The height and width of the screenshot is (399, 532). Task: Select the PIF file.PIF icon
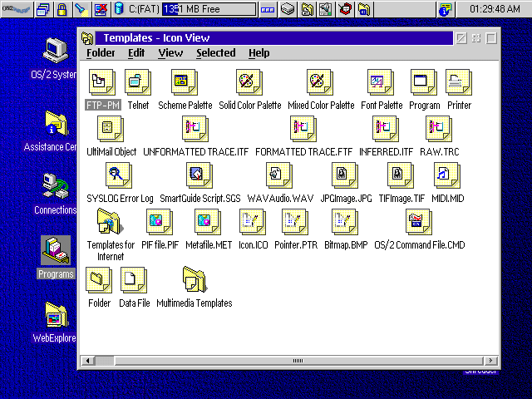point(160,222)
